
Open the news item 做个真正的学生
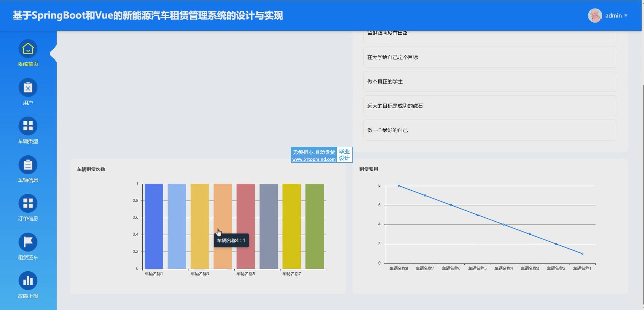point(490,82)
